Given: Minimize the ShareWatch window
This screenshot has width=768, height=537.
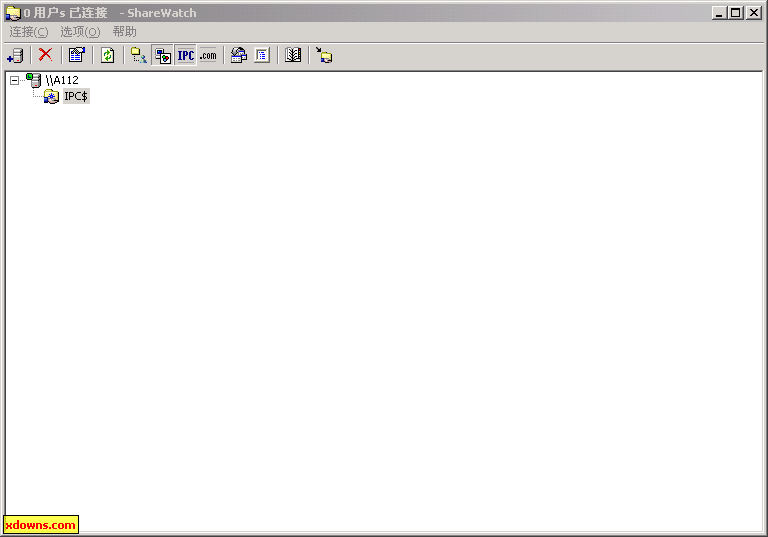Looking at the screenshot, I should click(x=719, y=13).
